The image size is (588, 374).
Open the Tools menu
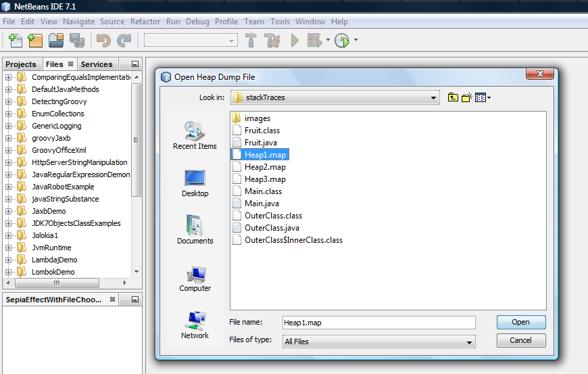tap(280, 22)
